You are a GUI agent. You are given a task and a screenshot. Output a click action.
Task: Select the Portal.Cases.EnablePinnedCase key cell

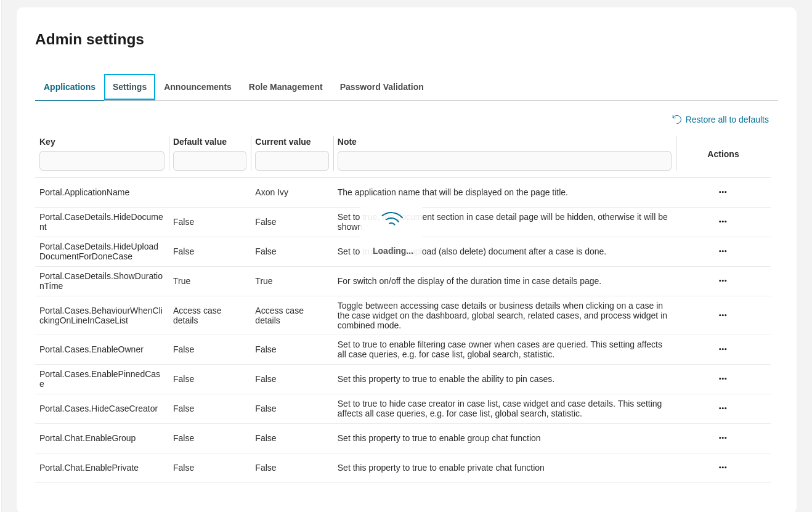[100, 379]
